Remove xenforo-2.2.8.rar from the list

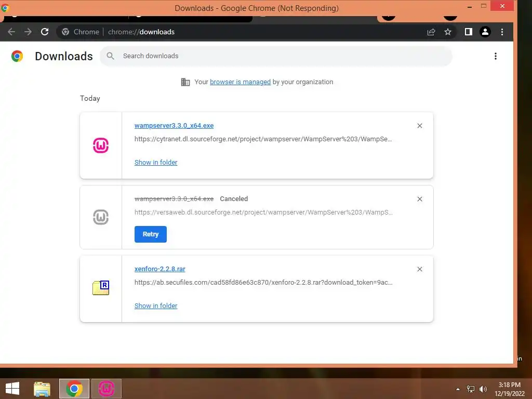pyautogui.click(x=420, y=270)
